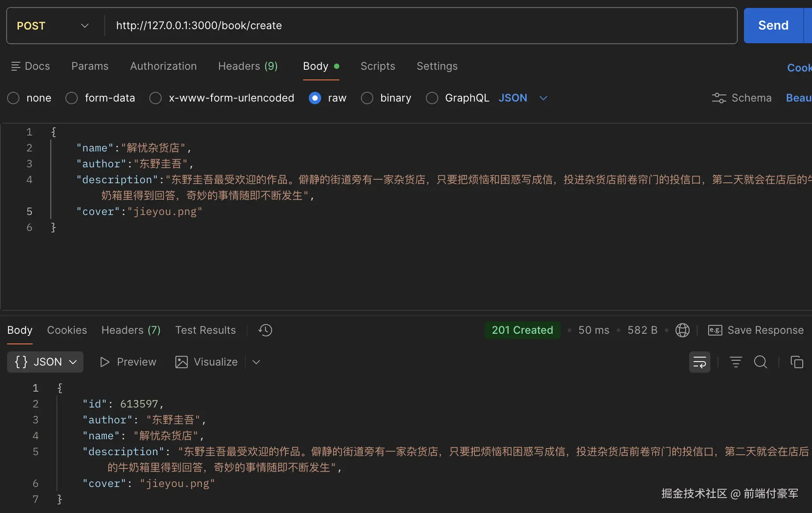
Task: Open Test Results tab
Action: [x=205, y=330]
